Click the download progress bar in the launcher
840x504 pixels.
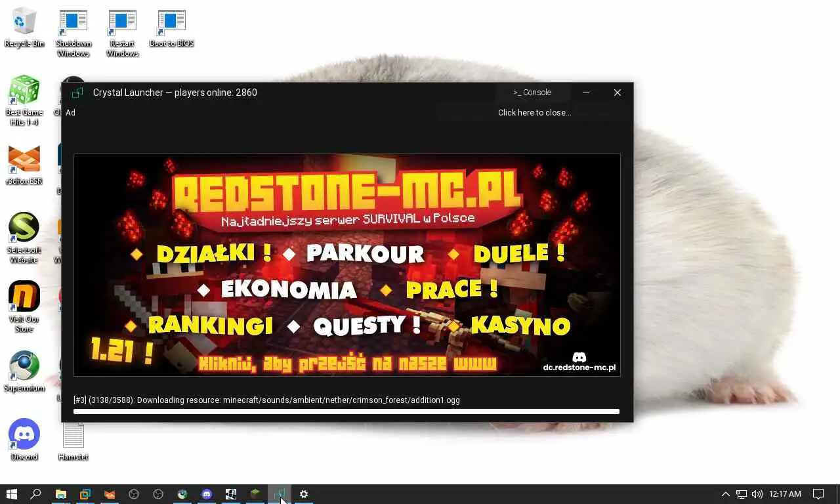coord(346,411)
